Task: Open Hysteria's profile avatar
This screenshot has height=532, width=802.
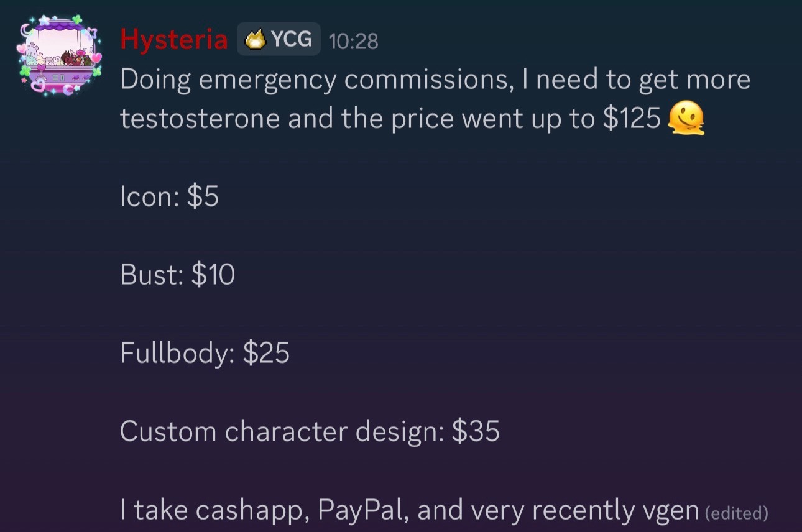Action: coord(58,55)
